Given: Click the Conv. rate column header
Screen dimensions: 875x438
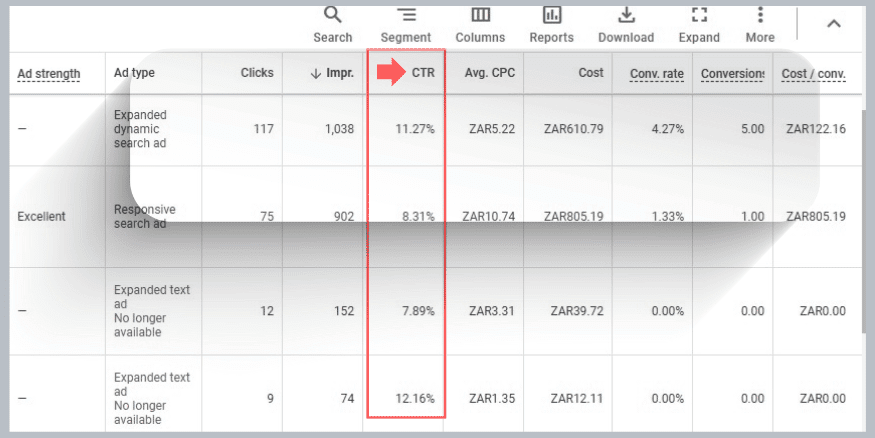Looking at the screenshot, I should point(657,73).
